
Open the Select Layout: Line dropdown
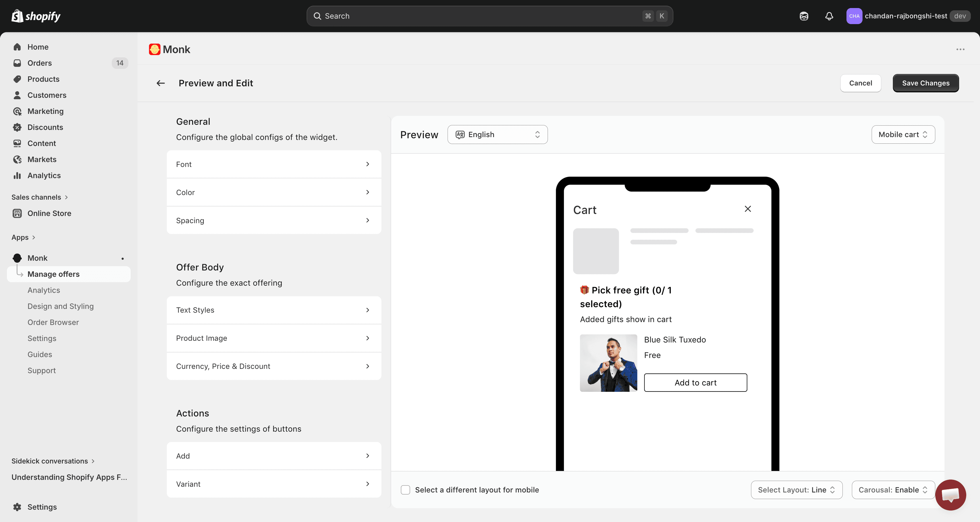coord(796,490)
